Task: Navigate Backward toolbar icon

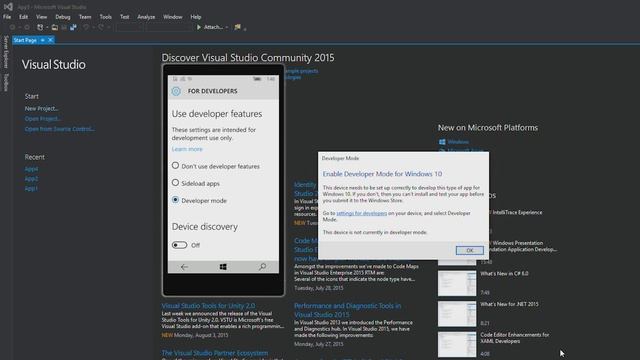Action: click(13, 27)
